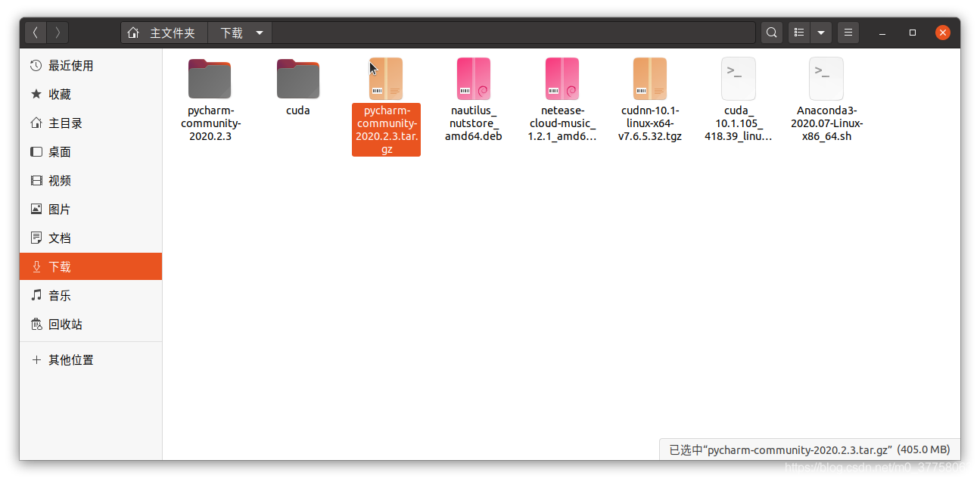Screen dimensions: 980x482
Task: Open the search magnifier
Action: coord(771,33)
